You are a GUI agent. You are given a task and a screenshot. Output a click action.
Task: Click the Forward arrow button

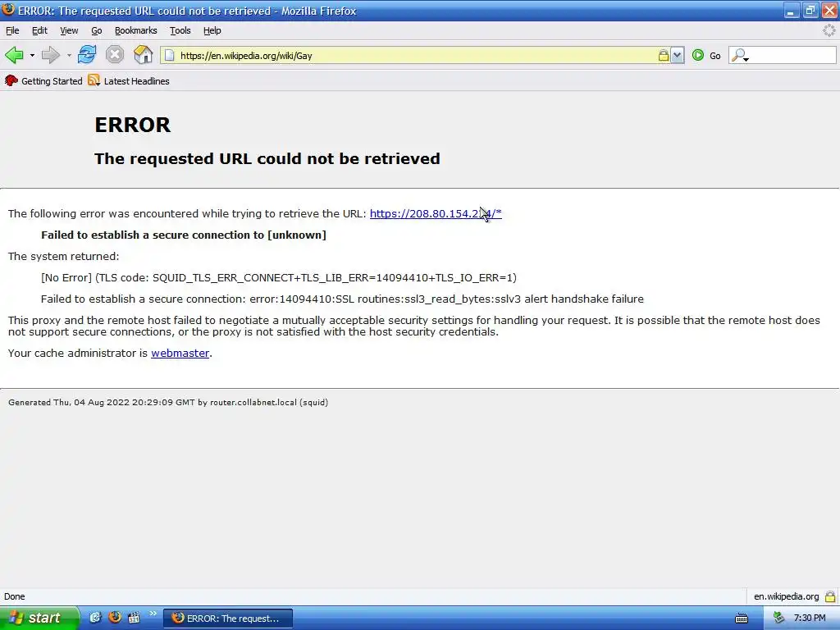[51, 55]
